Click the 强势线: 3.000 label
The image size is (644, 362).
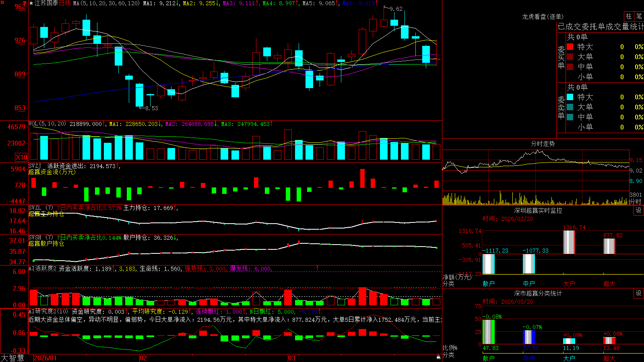205,268
